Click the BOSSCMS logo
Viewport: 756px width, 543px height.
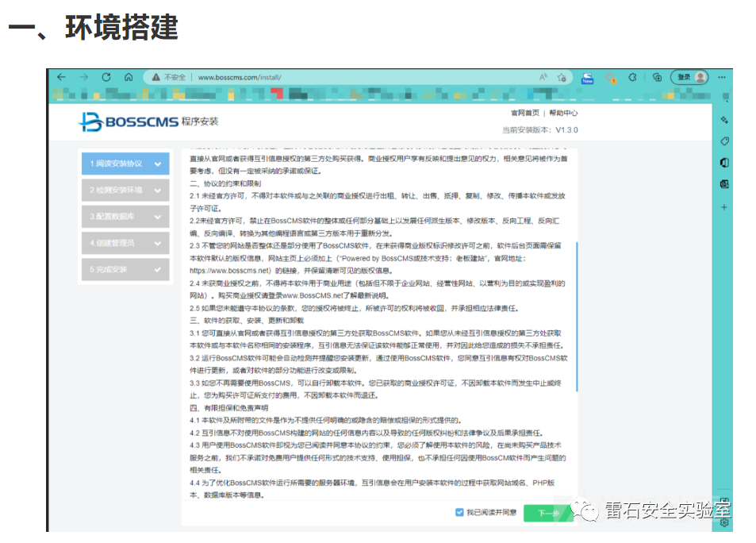(x=129, y=121)
